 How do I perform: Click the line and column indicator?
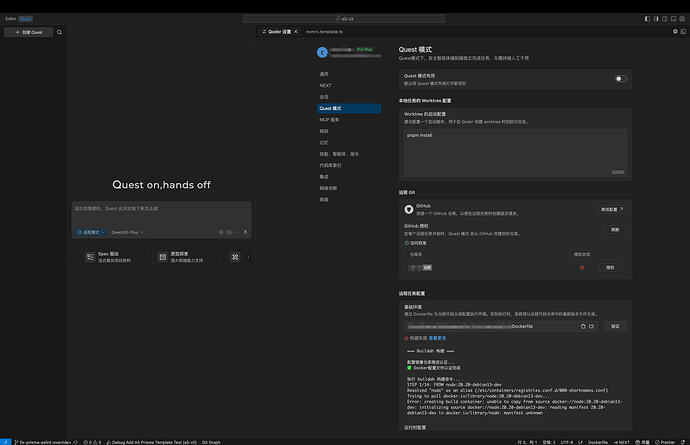tap(527, 442)
